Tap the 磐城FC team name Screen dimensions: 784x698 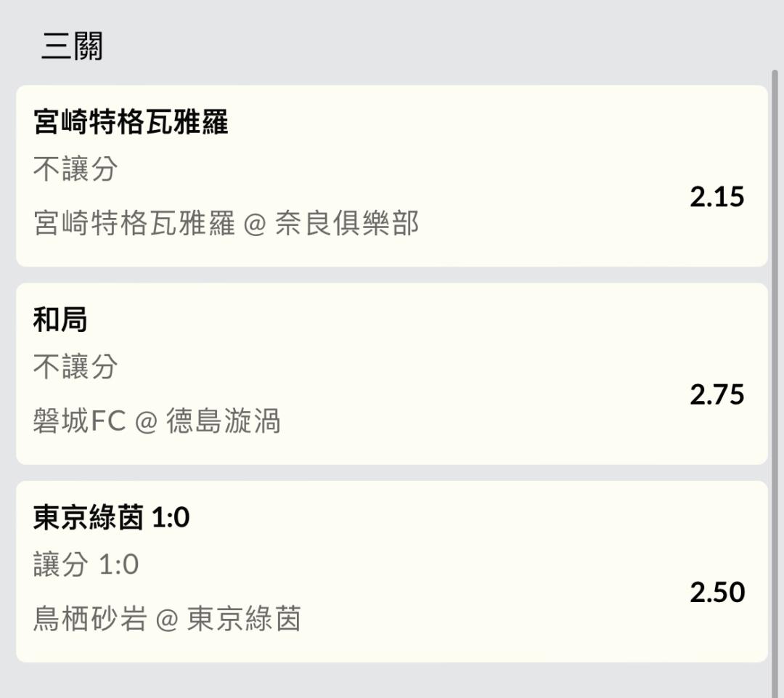point(79,421)
